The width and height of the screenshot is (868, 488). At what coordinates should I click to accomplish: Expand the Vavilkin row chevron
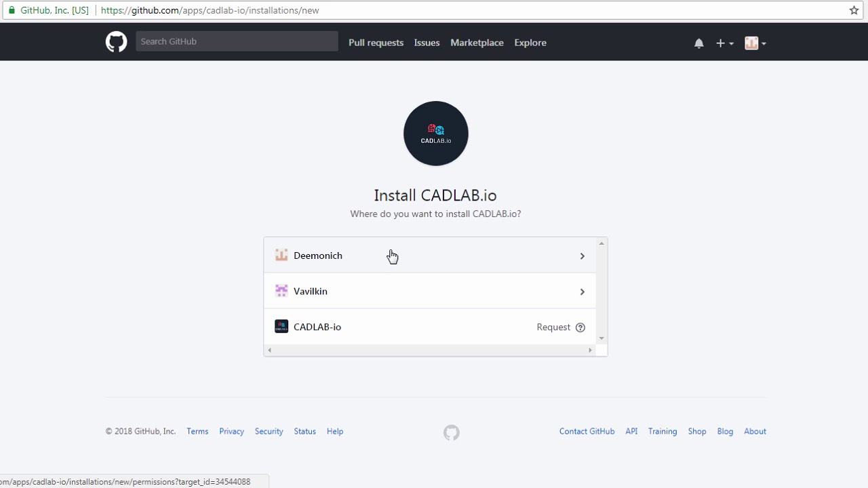pyautogui.click(x=582, y=292)
